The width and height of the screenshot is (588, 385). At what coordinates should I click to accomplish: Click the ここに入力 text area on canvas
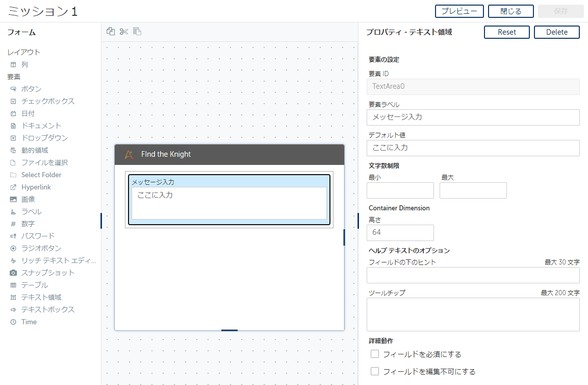(229, 203)
